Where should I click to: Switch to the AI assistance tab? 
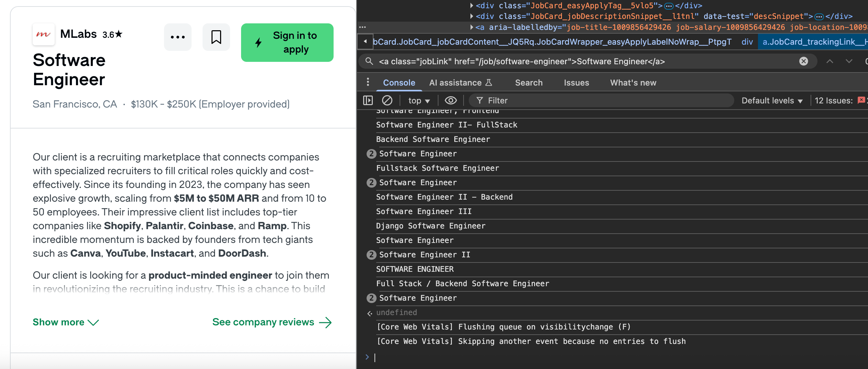coord(460,82)
